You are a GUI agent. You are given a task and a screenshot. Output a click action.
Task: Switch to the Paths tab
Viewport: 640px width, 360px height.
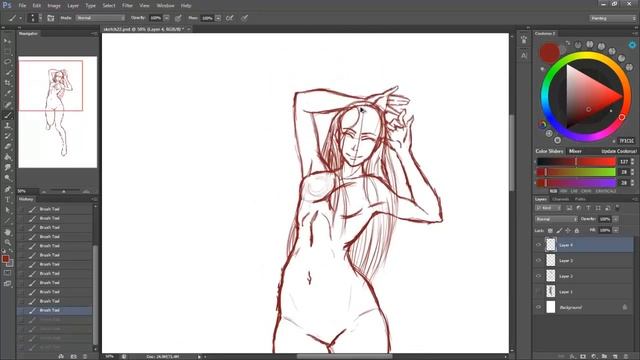[x=580, y=199]
